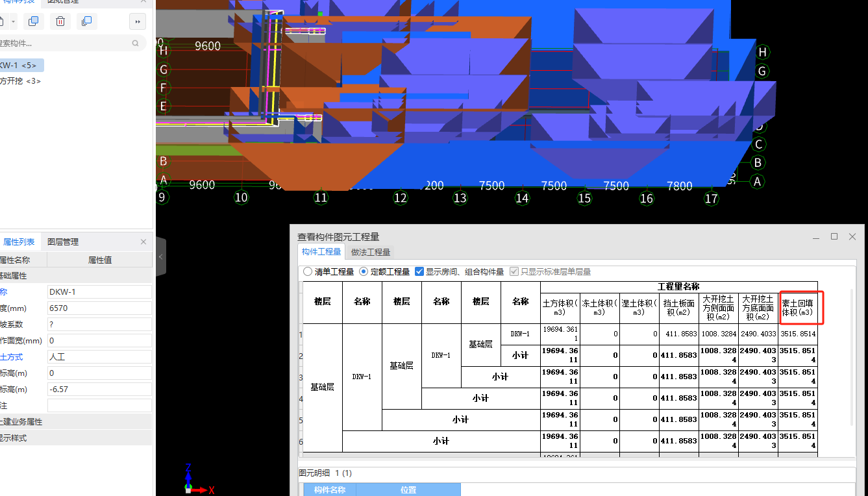Minimize the quantity dialog window
This screenshot has height=496, width=868.
pyautogui.click(x=816, y=237)
